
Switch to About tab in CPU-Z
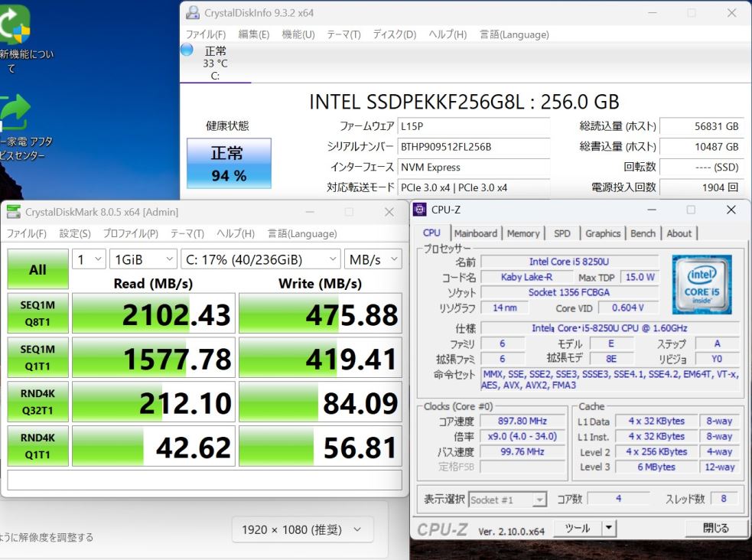(679, 233)
